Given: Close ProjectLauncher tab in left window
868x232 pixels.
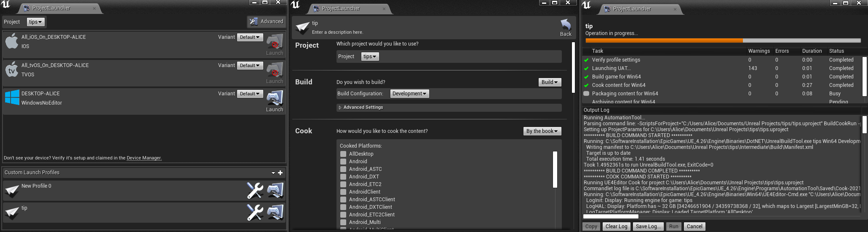Looking at the screenshot, I should pyautogui.click(x=94, y=8).
